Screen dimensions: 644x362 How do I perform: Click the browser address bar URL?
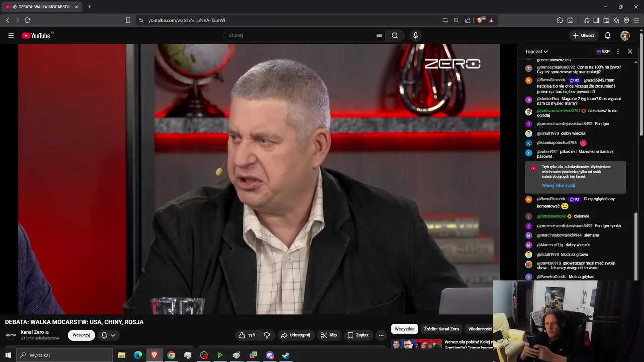[x=187, y=20]
